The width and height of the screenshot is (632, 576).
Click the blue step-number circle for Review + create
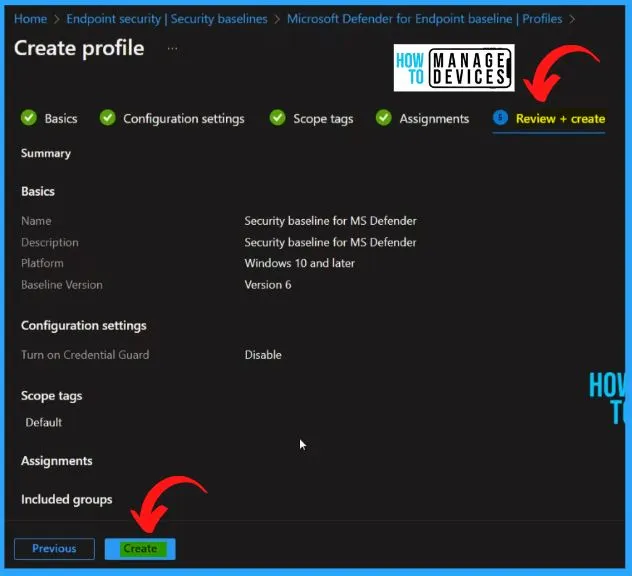pos(500,118)
